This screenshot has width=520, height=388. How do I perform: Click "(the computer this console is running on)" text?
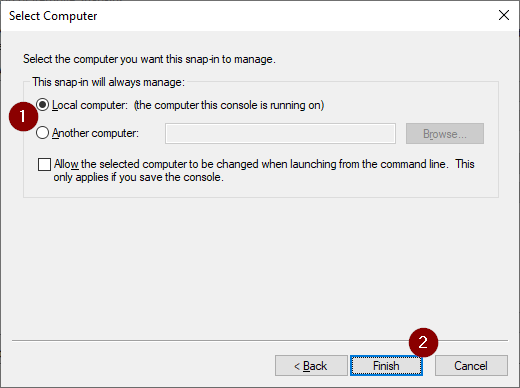(229, 105)
